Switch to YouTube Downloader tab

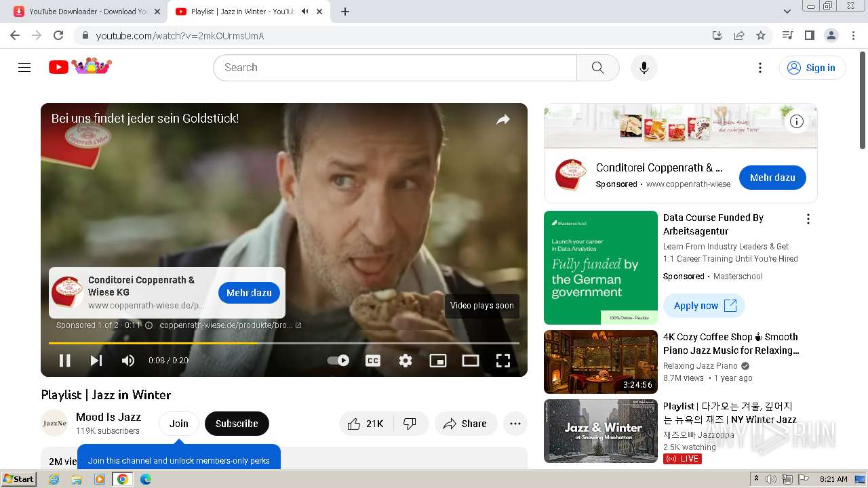tap(88, 12)
